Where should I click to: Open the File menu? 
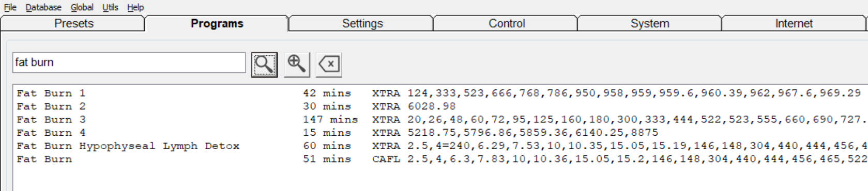[x=10, y=7]
